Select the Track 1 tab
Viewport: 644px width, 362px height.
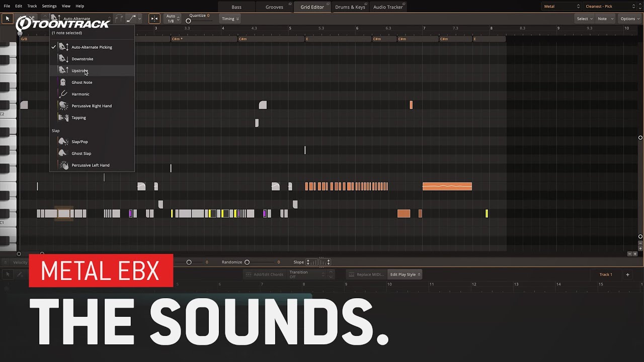pos(606,275)
